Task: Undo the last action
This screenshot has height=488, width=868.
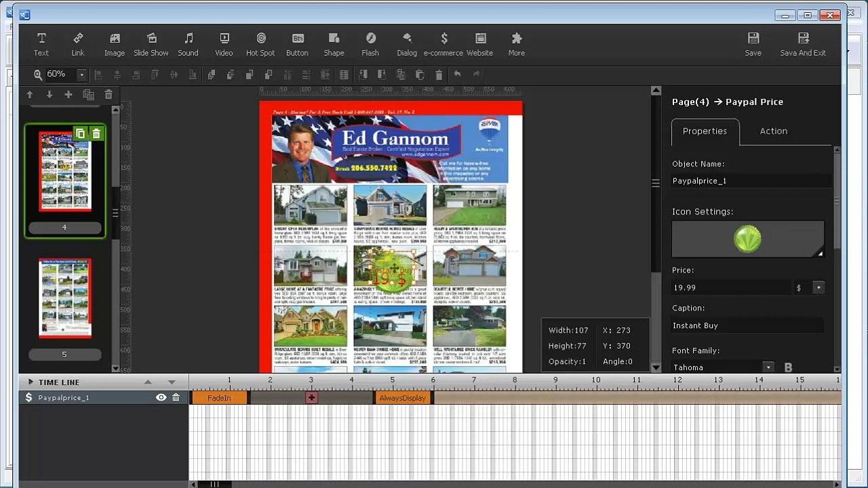Action: pos(458,75)
